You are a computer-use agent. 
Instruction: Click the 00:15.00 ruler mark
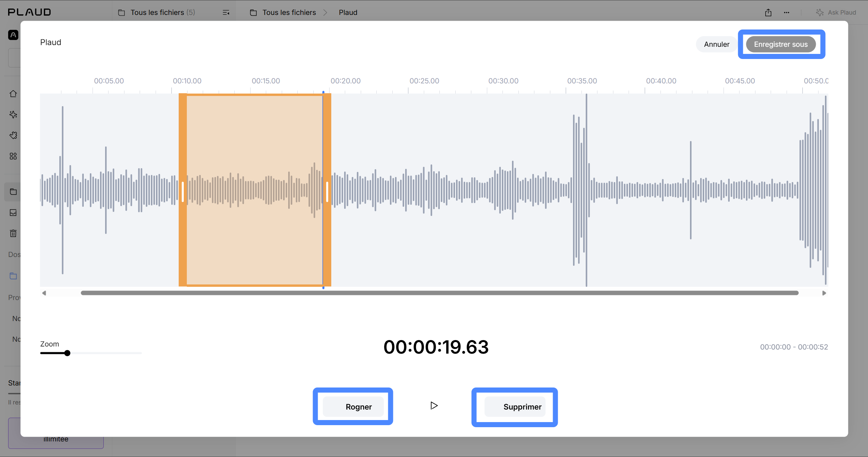pos(266,81)
